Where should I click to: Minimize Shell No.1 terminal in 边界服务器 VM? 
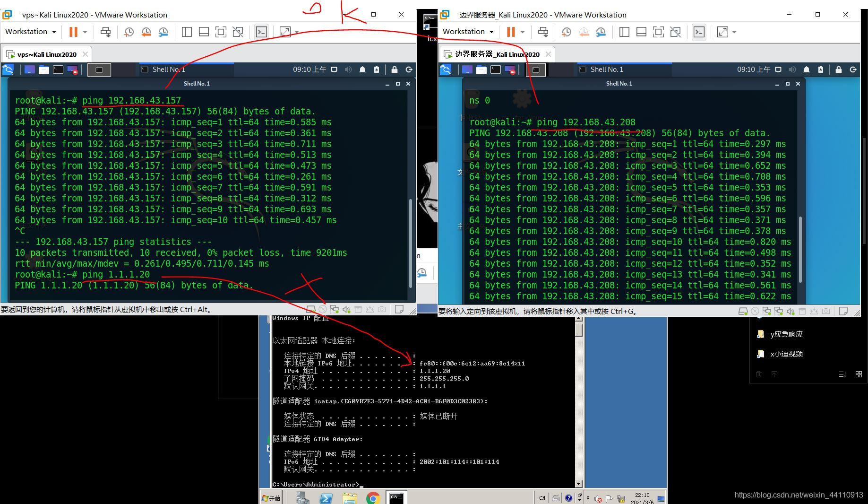777,84
